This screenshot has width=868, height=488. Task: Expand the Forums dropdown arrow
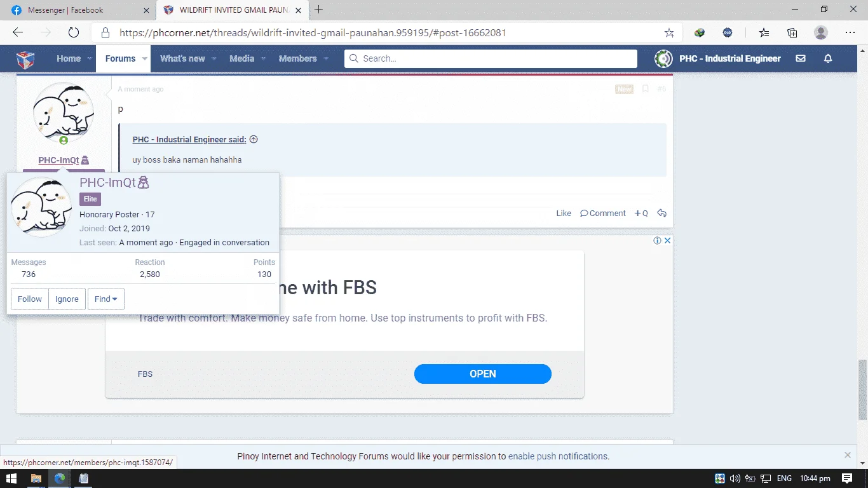click(145, 58)
